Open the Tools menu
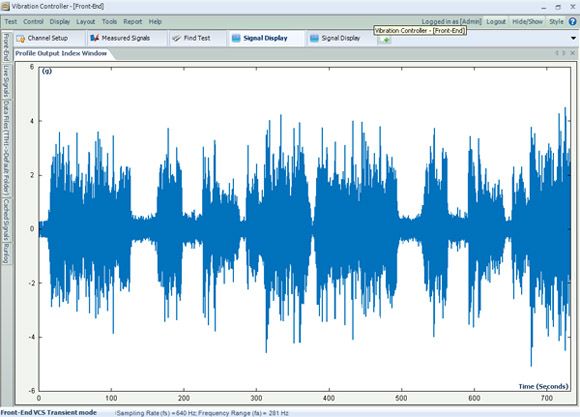This screenshot has width=580, height=417. 109,21
